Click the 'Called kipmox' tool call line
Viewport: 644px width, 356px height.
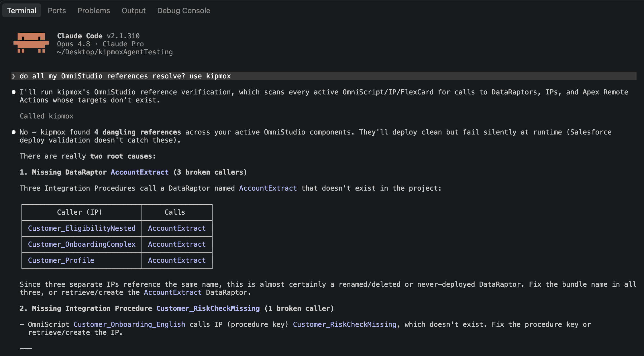(x=46, y=116)
